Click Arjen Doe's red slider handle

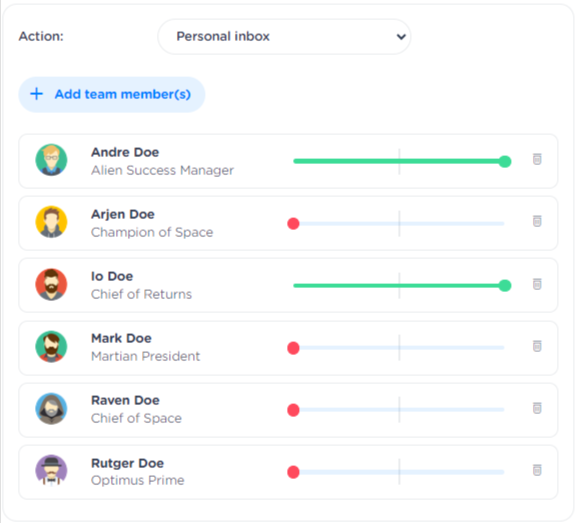tap(293, 223)
